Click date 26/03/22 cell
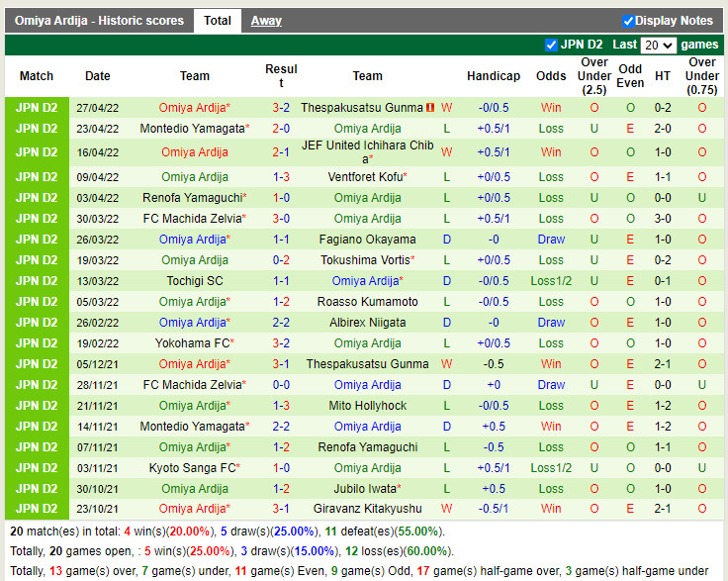Image resolution: width=728 pixels, height=581 pixels. (x=98, y=240)
